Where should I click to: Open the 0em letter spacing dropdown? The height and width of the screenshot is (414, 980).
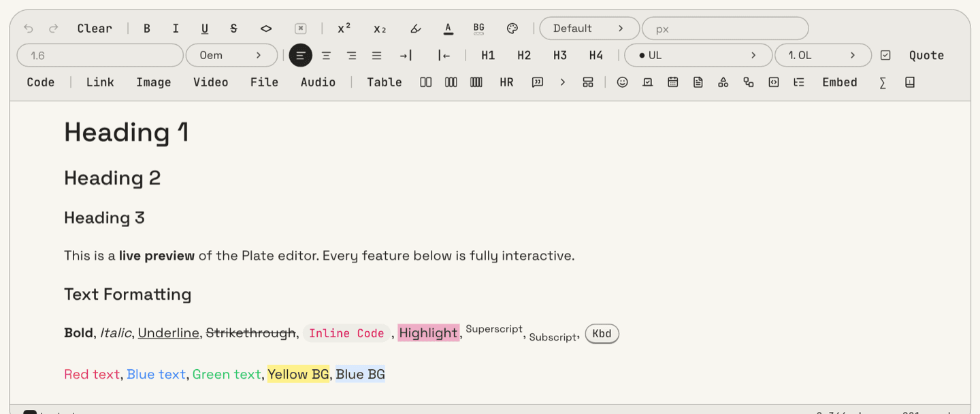pyautogui.click(x=231, y=56)
